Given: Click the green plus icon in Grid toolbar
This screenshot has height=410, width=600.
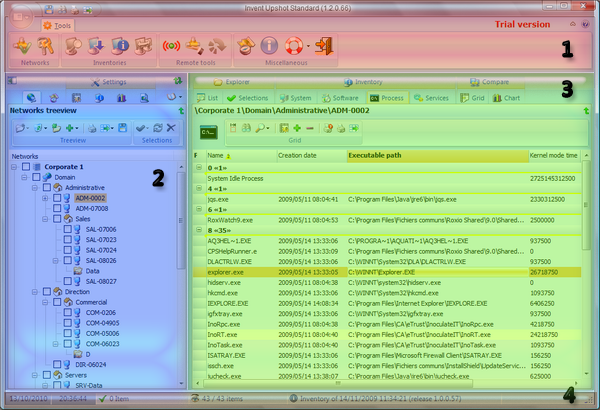Looking at the screenshot, I should point(297,128).
